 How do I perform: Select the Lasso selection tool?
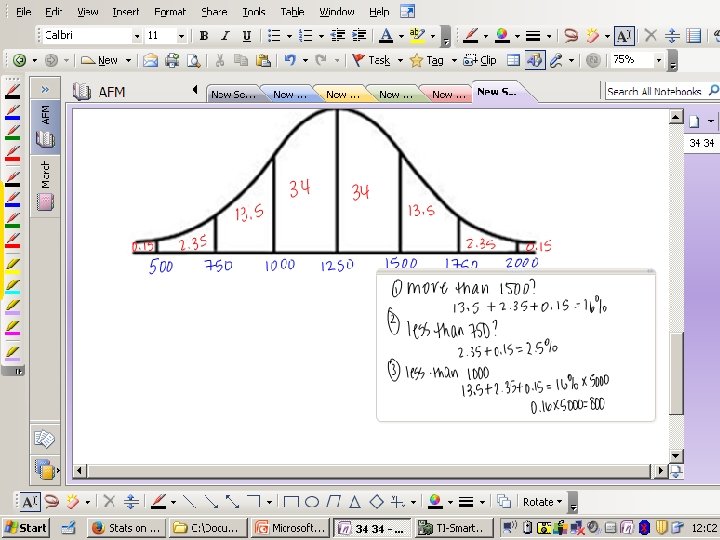pyautogui.click(x=571, y=35)
